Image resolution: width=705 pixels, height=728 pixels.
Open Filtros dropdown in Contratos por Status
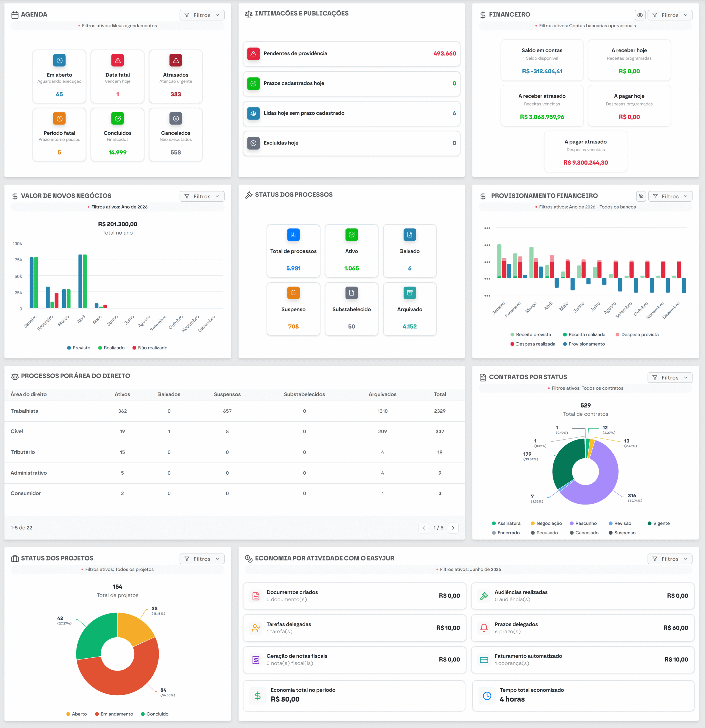click(x=670, y=378)
